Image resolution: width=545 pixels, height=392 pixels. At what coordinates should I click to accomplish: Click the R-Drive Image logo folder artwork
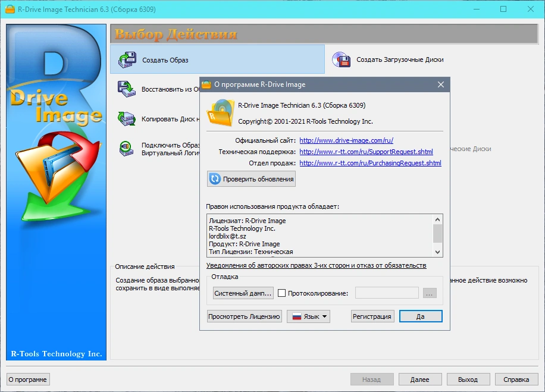click(57, 175)
